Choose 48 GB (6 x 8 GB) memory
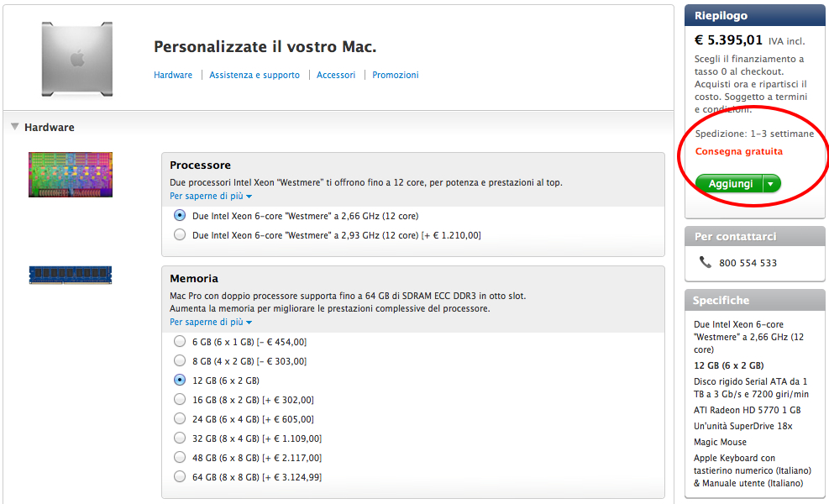 [x=180, y=458]
